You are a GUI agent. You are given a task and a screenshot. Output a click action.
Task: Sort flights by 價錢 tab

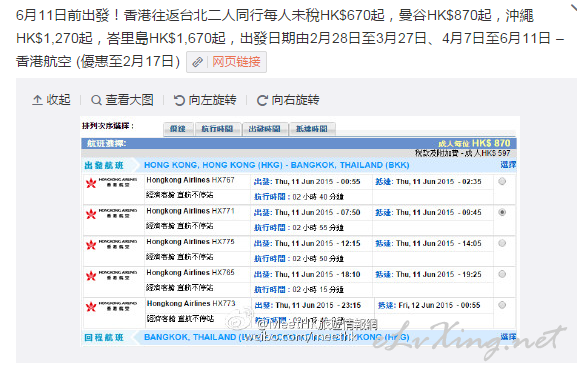click(178, 129)
